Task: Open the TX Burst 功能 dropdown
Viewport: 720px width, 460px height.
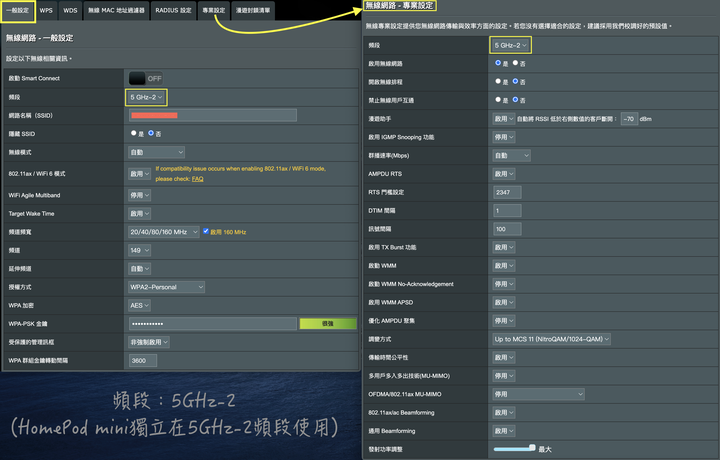Action: coord(504,247)
